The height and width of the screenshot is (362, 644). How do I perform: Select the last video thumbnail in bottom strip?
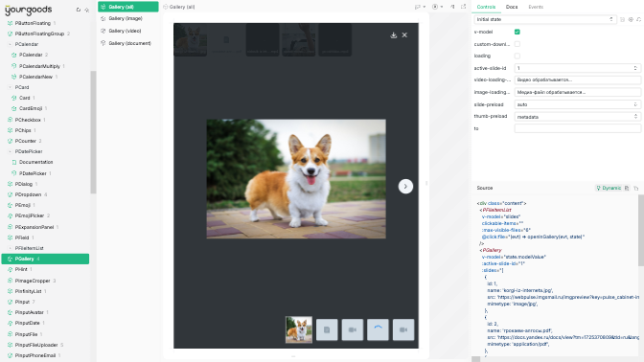(x=403, y=329)
